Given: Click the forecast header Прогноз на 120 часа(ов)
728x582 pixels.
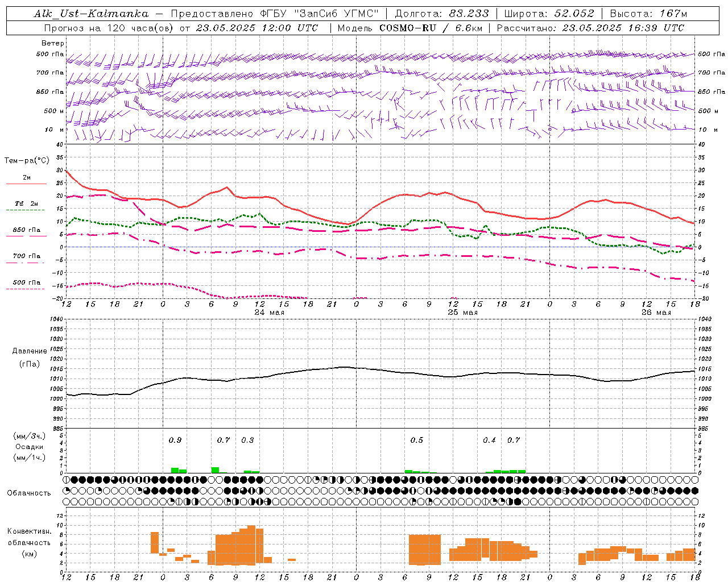Looking at the screenshot, I should click(x=109, y=28).
